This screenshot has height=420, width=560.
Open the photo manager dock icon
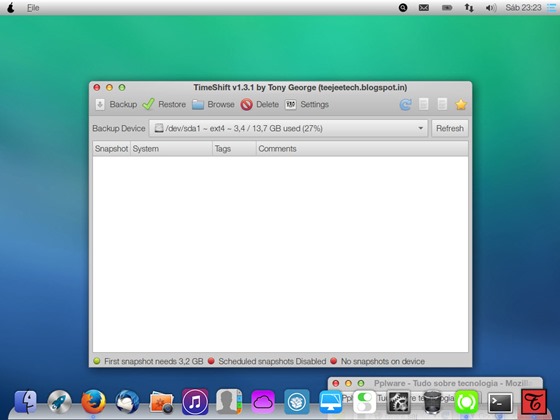pyautogui.click(x=161, y=402)
